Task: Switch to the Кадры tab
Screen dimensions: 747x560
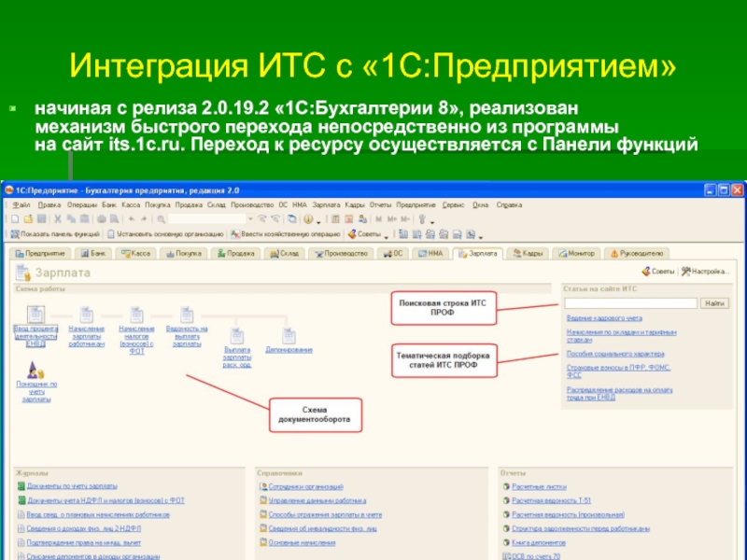Action: (528, 253)
